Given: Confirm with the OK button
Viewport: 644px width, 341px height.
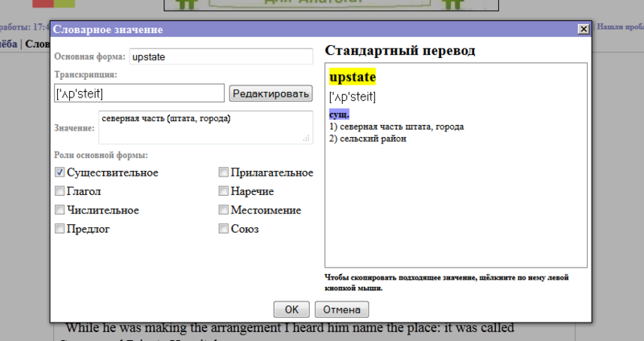Looking at the screenshot, I should point(291,310).
